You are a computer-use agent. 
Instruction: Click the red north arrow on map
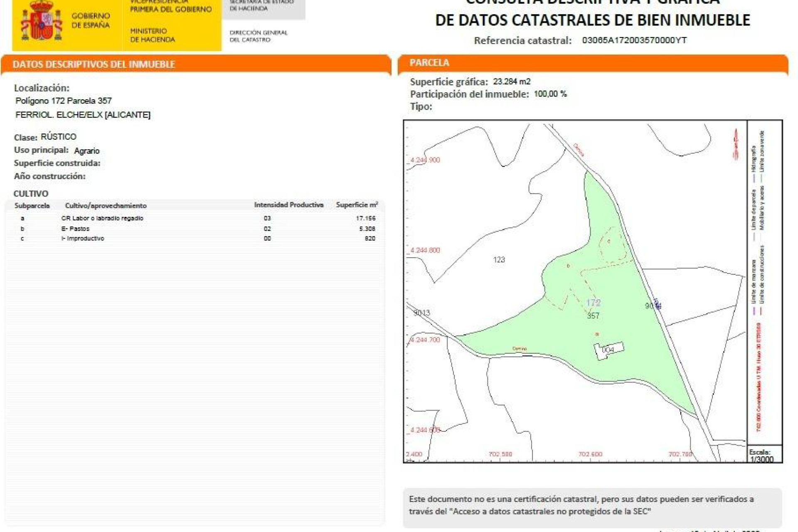tap(736, 144)
